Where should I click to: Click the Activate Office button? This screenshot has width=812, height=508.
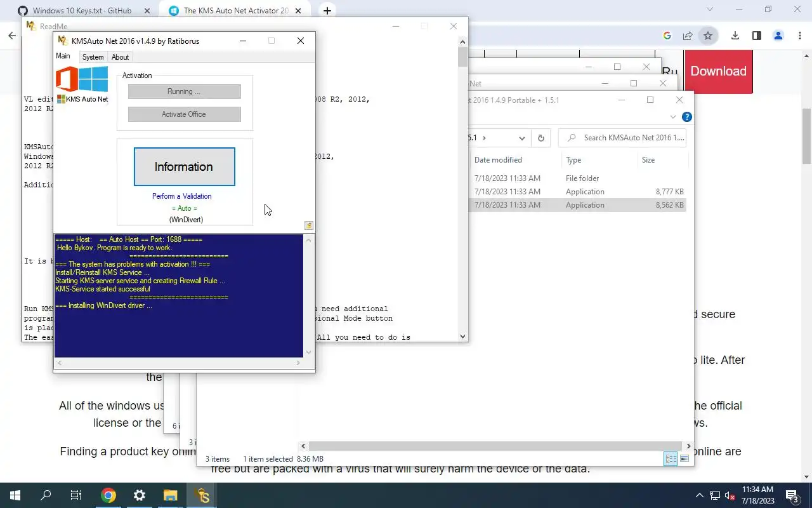click(184, 114)
